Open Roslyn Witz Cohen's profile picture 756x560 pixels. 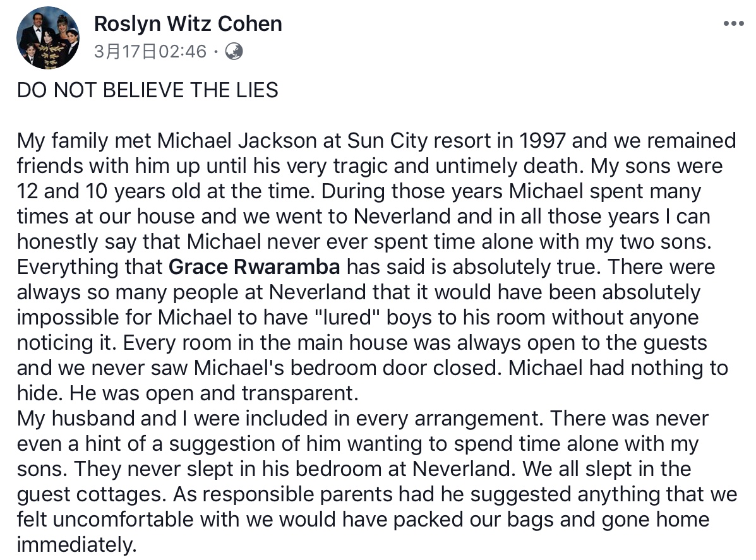pyautogui.click(x=48, y=38)
